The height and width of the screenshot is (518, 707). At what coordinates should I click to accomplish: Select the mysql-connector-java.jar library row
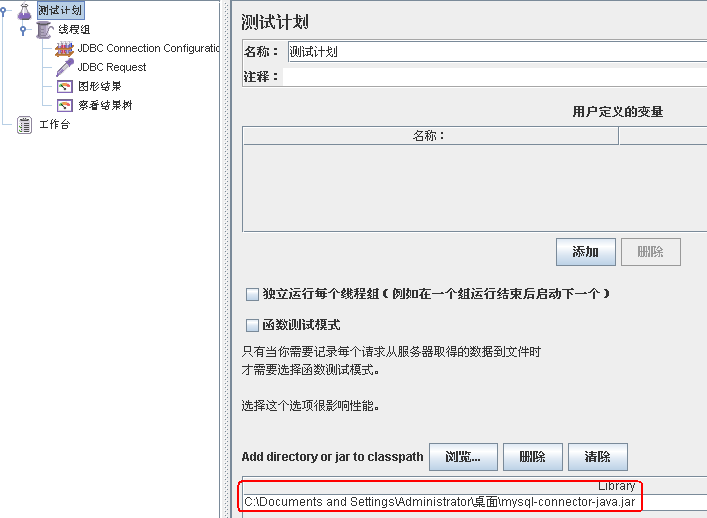(x=475, y=502)
